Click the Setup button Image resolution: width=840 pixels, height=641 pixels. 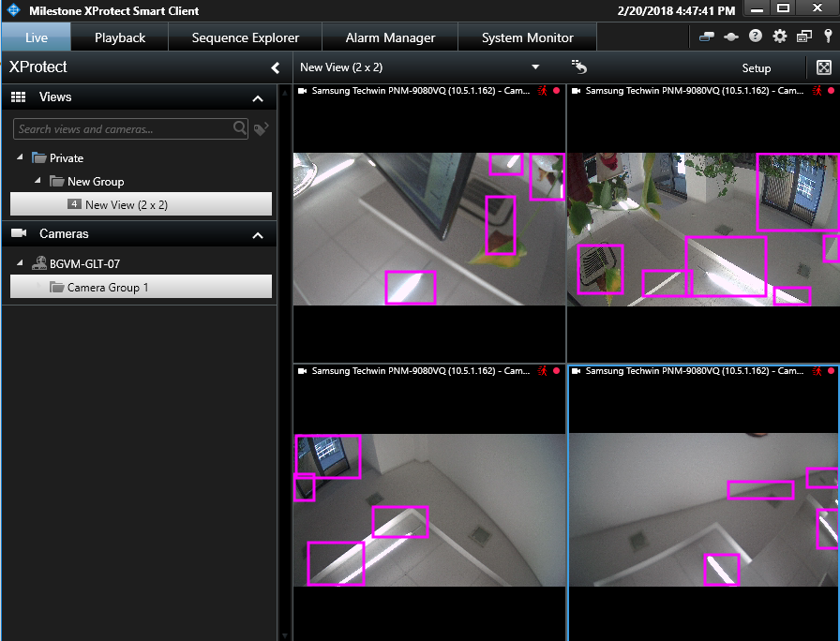(x=756, y=68)
